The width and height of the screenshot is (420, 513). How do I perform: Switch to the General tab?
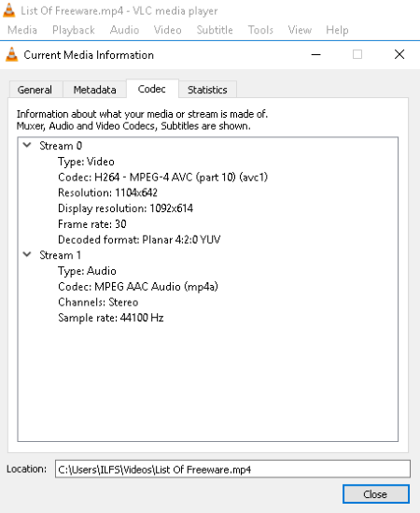[x=35, y=90]
